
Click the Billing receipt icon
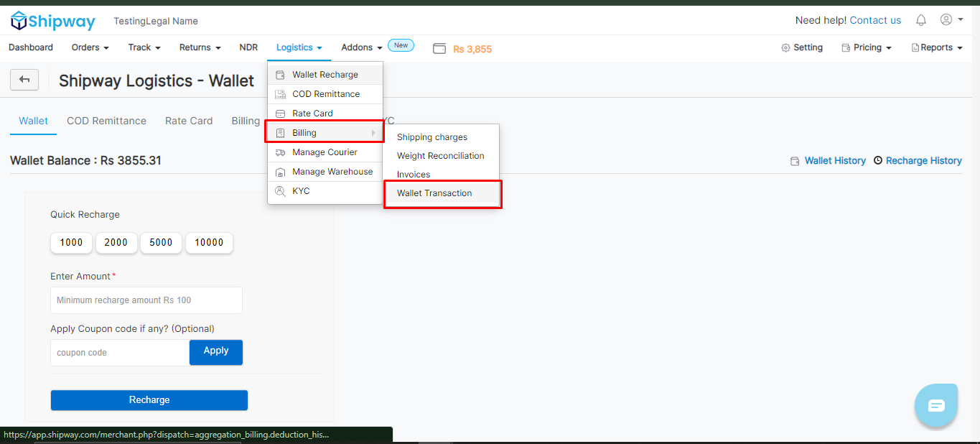280,133
